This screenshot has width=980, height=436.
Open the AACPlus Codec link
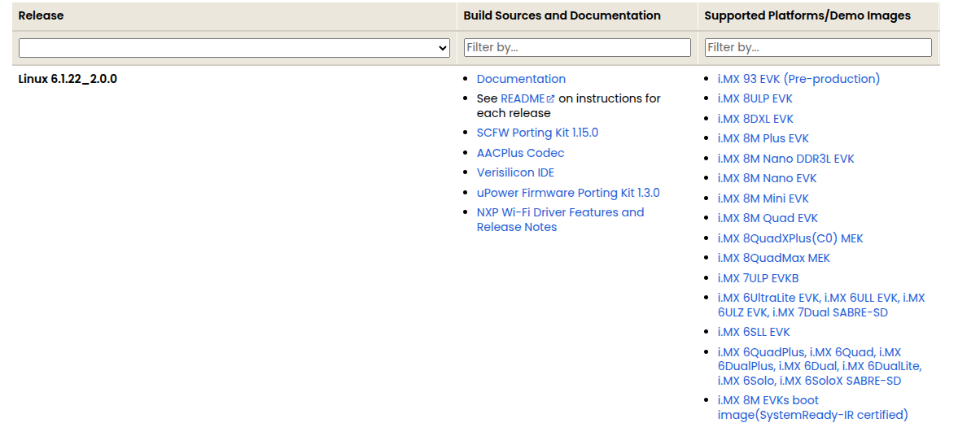[520, 153]
